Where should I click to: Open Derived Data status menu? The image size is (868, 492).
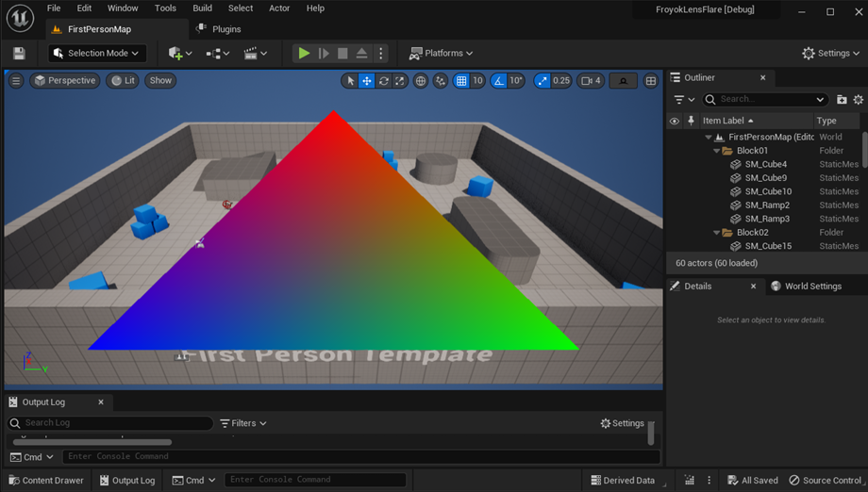coord(623,481)
